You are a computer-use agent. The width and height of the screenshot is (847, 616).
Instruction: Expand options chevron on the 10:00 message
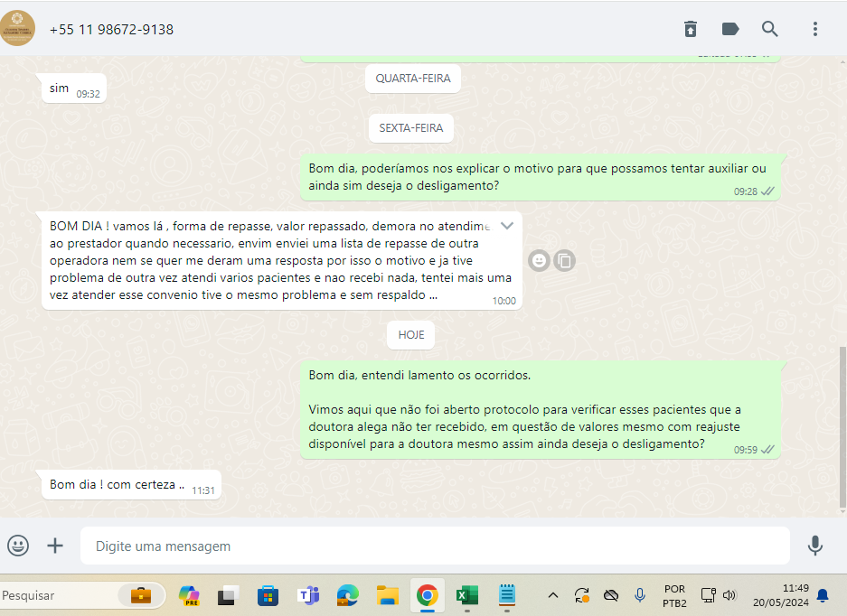tap(507, 226)
